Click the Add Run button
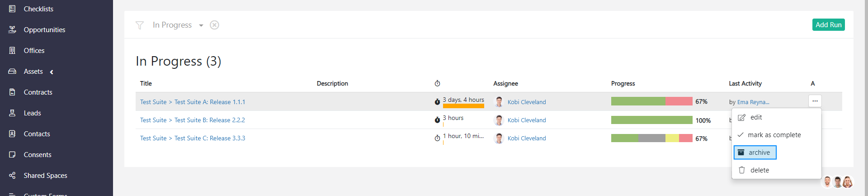The width and height of the screenshot is (868, 196). 828,25
